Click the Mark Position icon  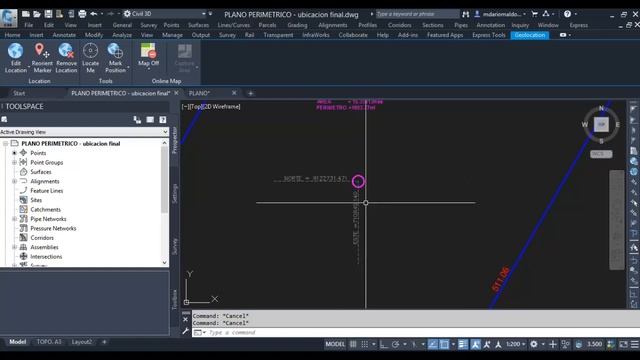[x=115, y=51]
